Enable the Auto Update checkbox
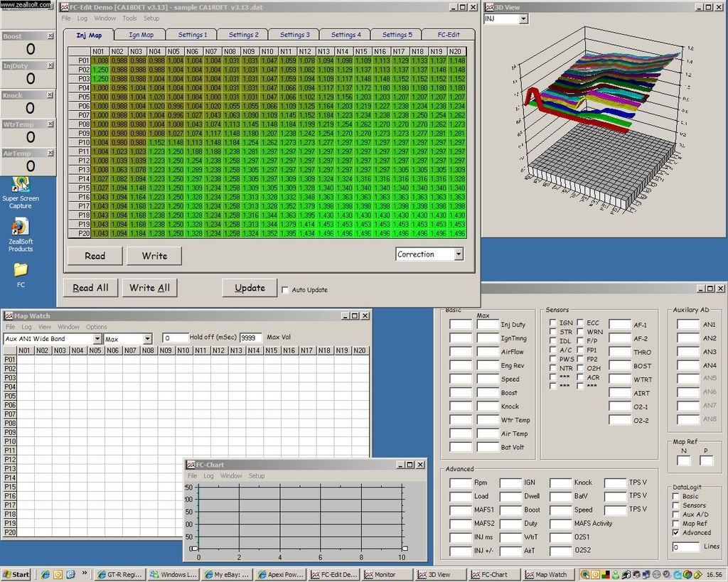The image size is (728, 582). coord(285,290)
